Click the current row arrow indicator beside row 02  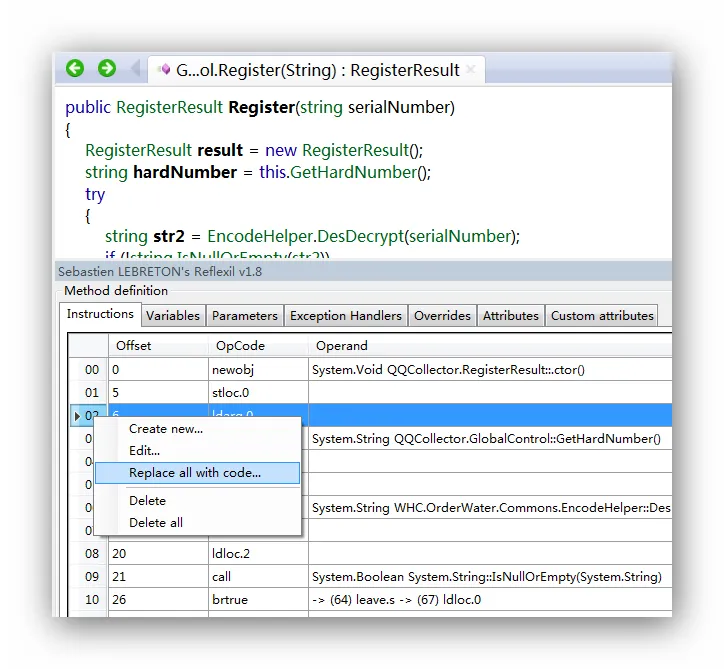pyautogui.click(x=77, y=415)
